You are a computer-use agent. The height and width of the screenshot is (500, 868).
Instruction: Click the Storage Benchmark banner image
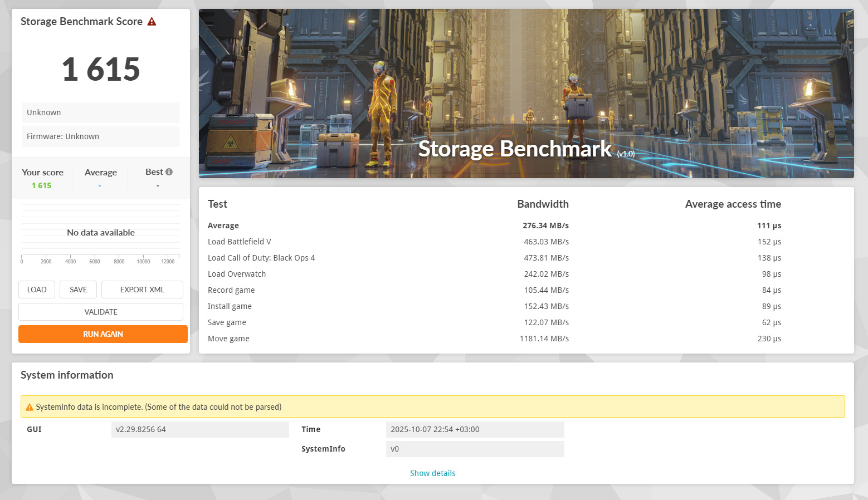tap(526, 94)
